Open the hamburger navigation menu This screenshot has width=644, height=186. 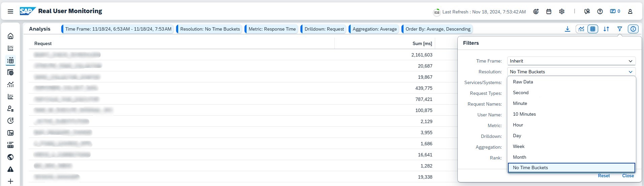coord(10,11)
